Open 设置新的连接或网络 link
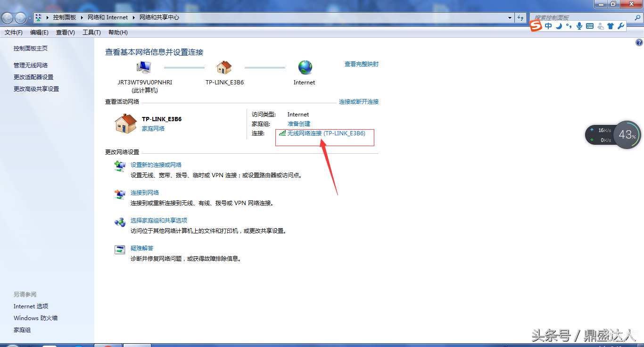Image resolution: width=644 pixels, height=347 pixels. [156, 165]
